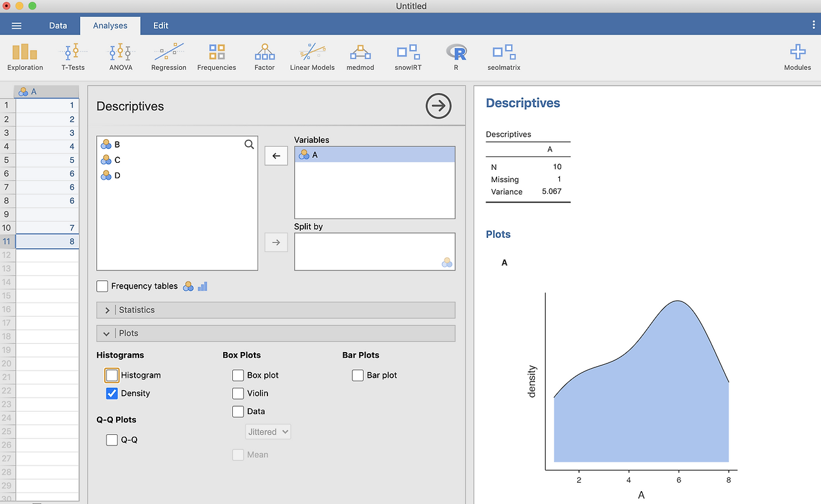
Task: Switch to the Edit tab
Action: tap(161, 26)
